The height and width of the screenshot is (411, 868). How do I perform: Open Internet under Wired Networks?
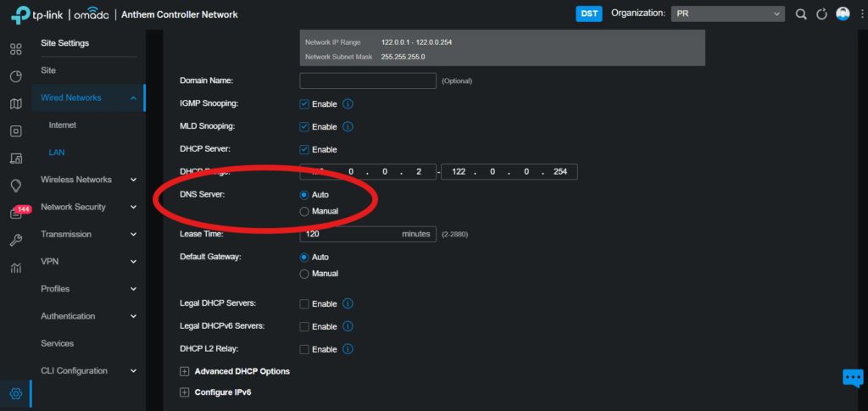pyautogui.click(x=63, y=125)
